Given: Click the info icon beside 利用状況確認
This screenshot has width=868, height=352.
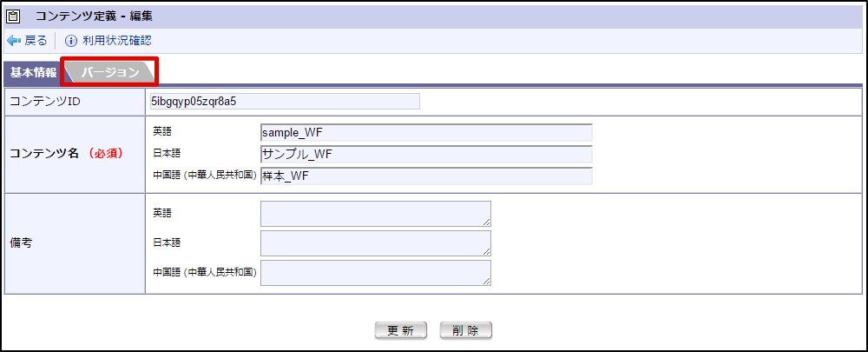Looking at the screenshot, I should point(71,41).
